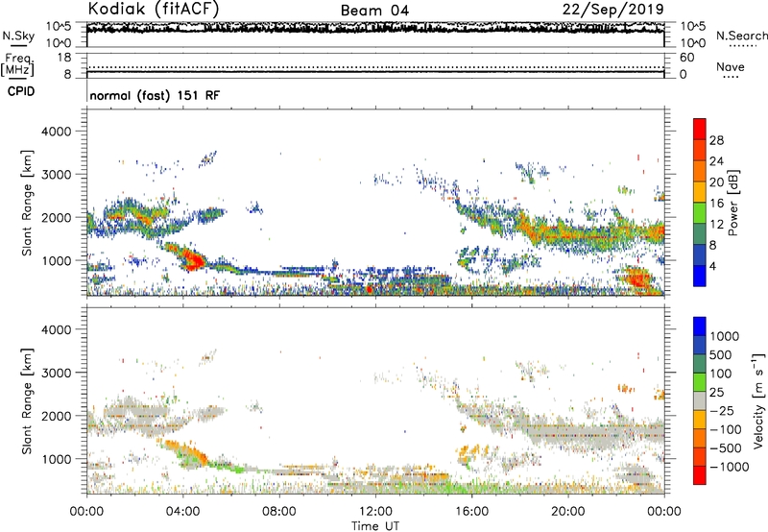Click the 04:00 time axis tick label
Viewport: 768px width, 532px height.
[182, 512]
